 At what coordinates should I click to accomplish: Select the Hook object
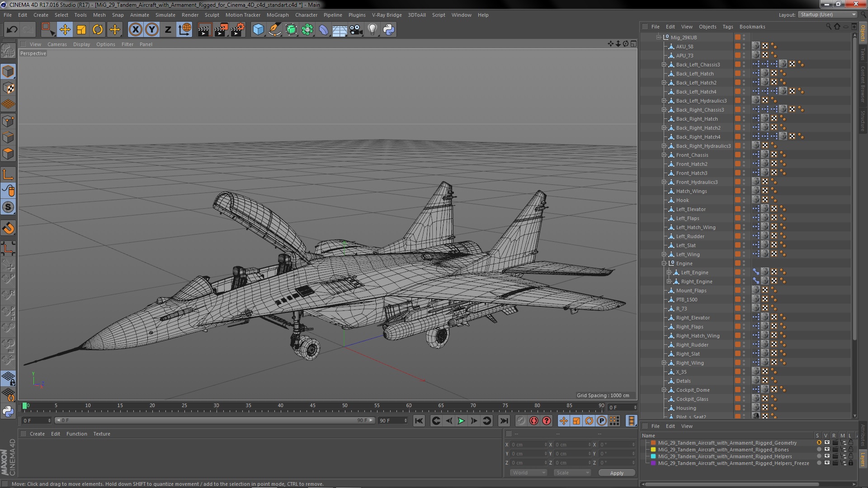pos(682,200)
